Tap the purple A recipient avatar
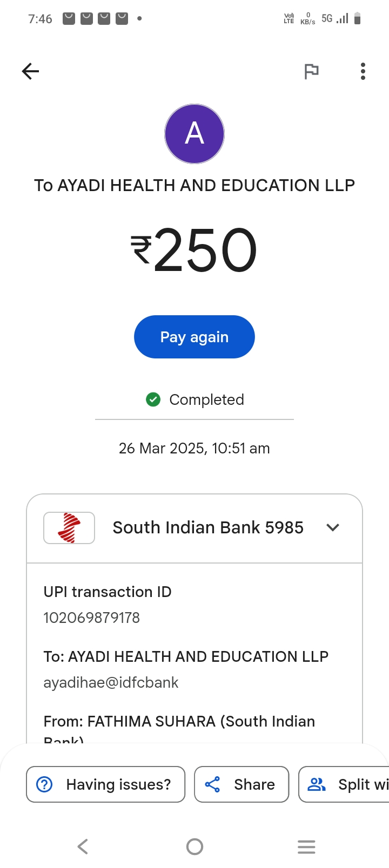Image resolution: width=389 pixels, height=868 pixels. [194, 134]
